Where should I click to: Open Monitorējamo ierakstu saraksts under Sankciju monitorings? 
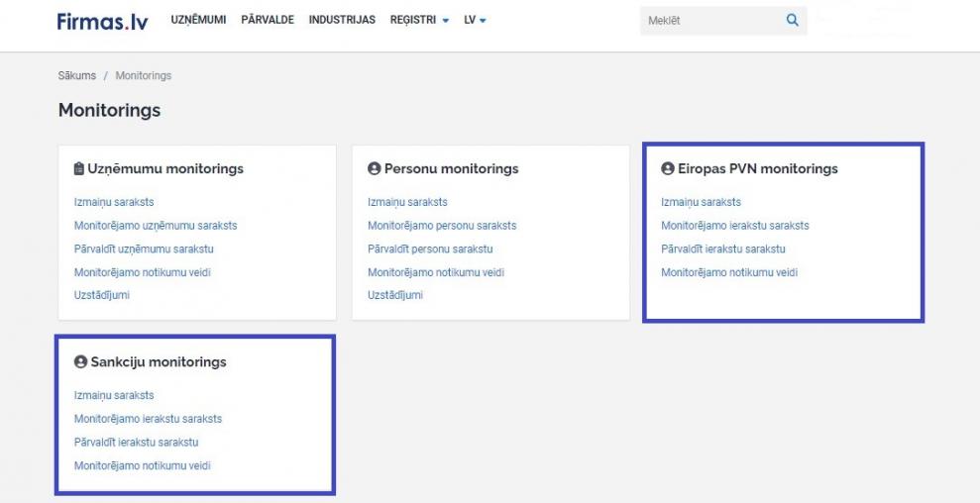coord(148,419)
